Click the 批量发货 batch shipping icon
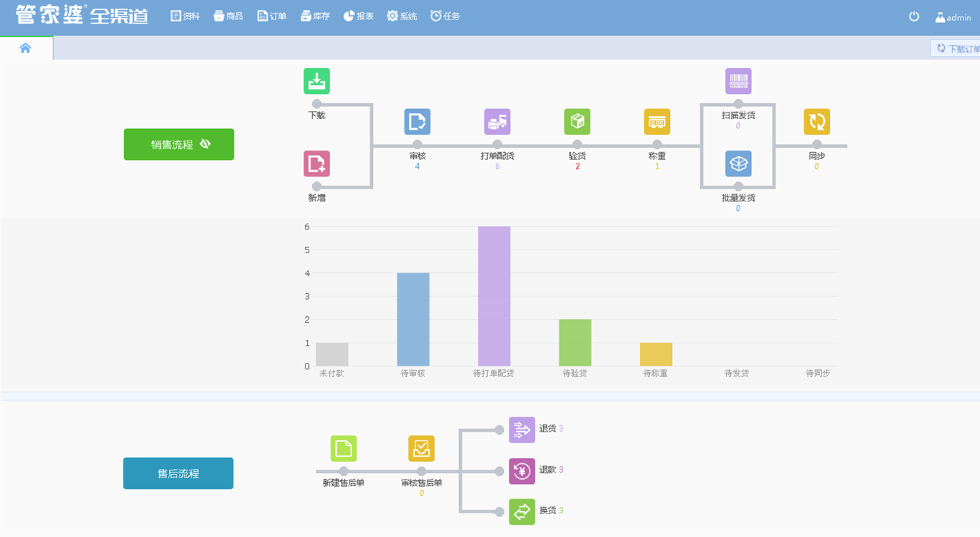The image size is (980, 537). coord(738,164)
